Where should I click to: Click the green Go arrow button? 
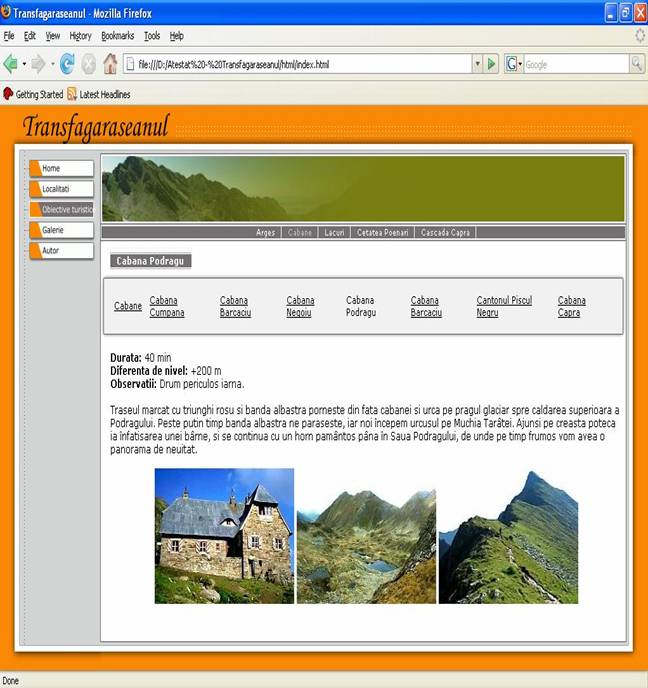[492, 64]
